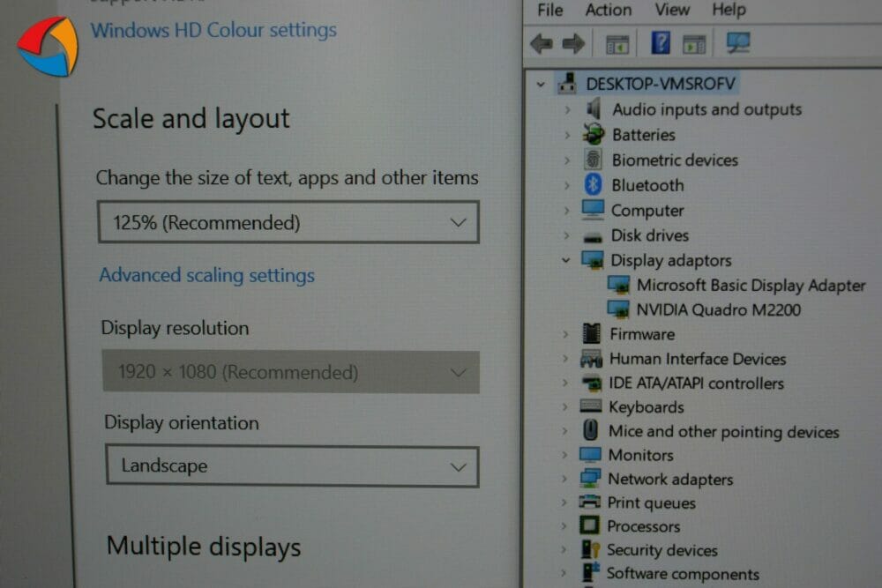
Task: Click the Show/Hide Action Pane toolbar icon
Action: click(693, 44)
